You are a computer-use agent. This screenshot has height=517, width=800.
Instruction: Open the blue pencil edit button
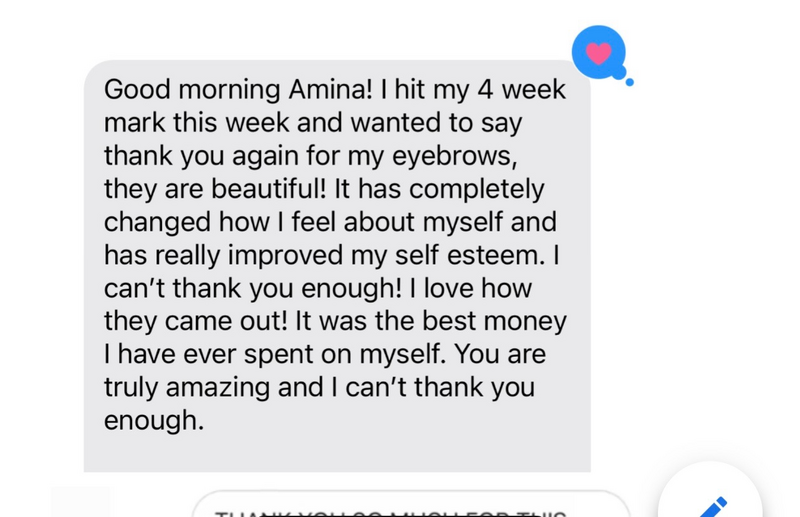coord(713,507)
